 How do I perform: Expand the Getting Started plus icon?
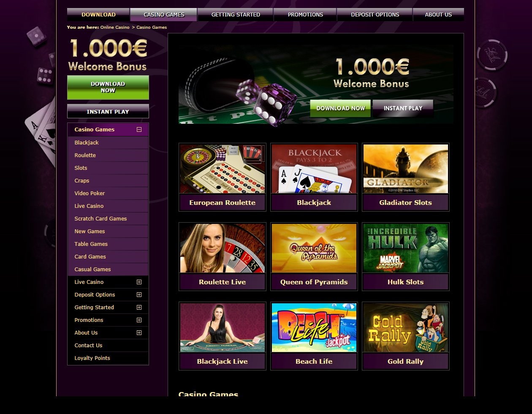tap(139, 307)
